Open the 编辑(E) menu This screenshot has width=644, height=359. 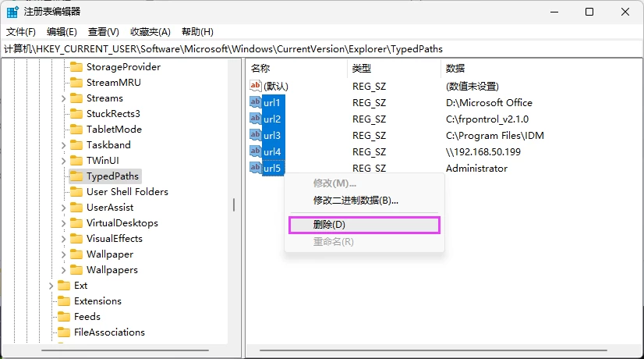[x=62, y=32]
